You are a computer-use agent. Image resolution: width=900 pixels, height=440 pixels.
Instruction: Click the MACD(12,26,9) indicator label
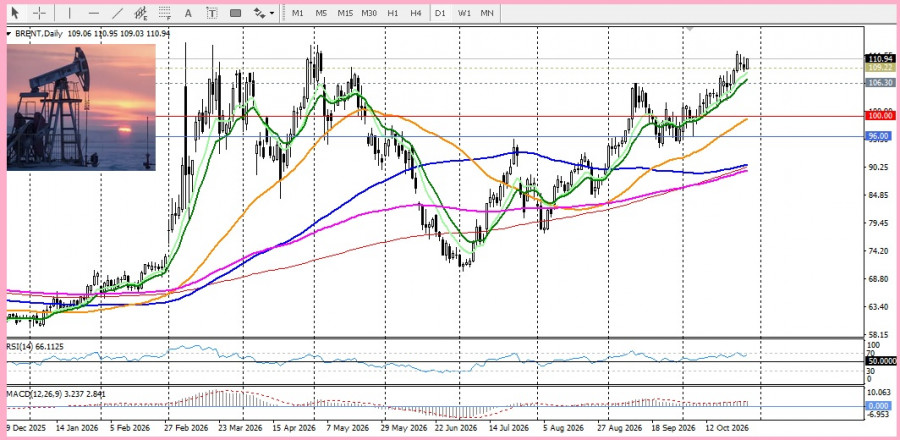pos(56,394)
